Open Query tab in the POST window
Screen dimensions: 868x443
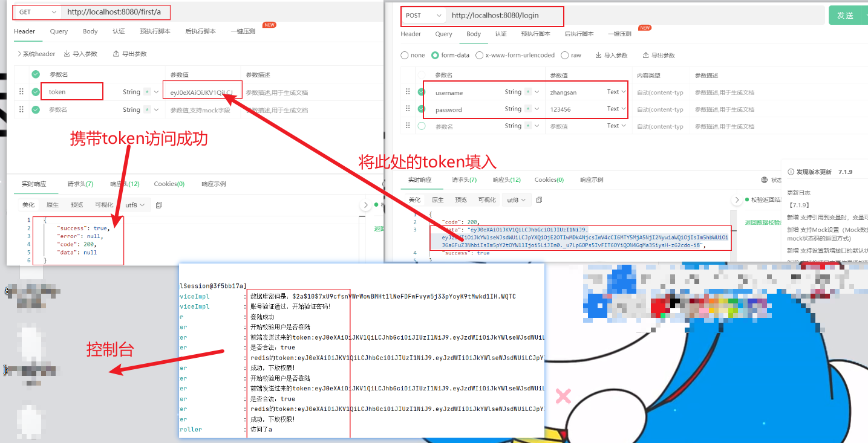coord(443,34)
